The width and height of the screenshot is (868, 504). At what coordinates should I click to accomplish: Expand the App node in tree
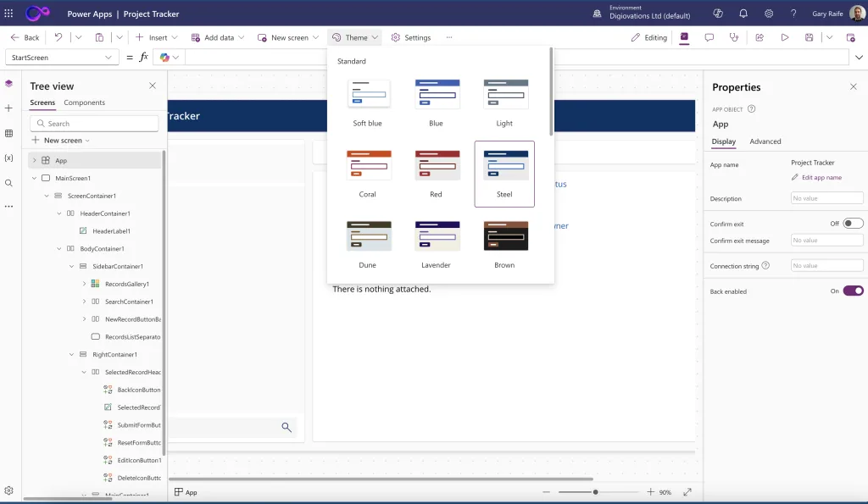[x=35, y=161]
